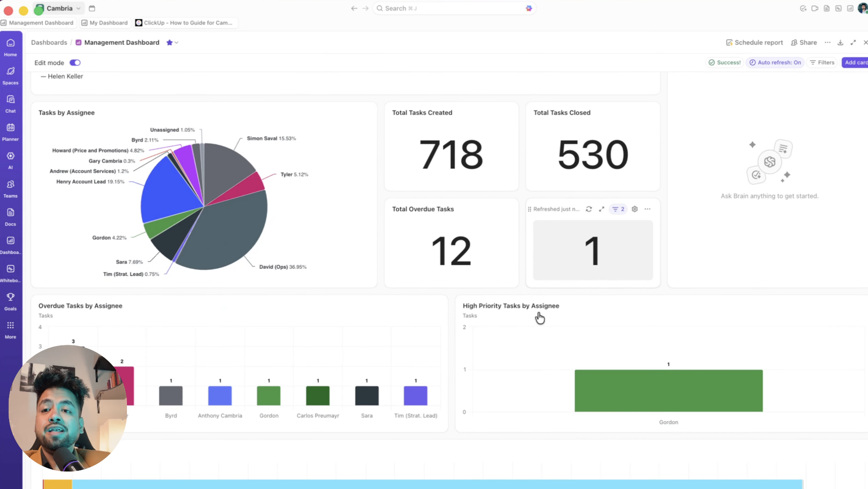Switch to the Management Dashboard tab
The width and height of the screenshot is (868, 489).
click(x=37, y=23)
